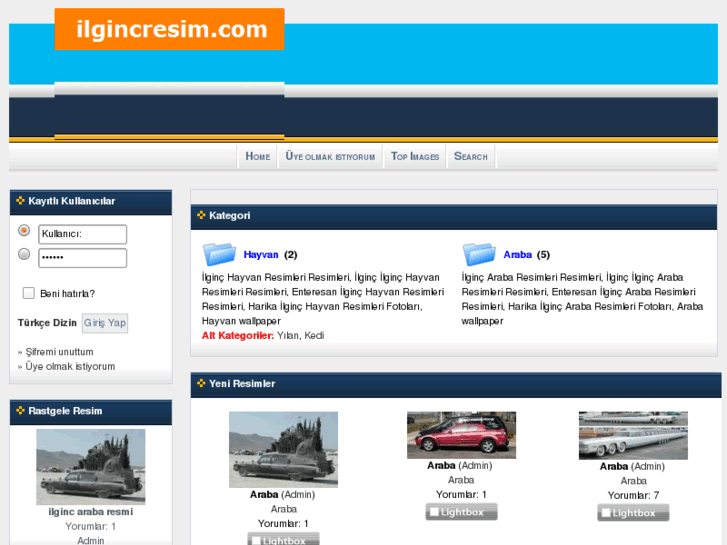Click Yorumlar: 1 in Rastgele Resim panel
Viewport: 727px width, 545px height.
click(91, 526)
